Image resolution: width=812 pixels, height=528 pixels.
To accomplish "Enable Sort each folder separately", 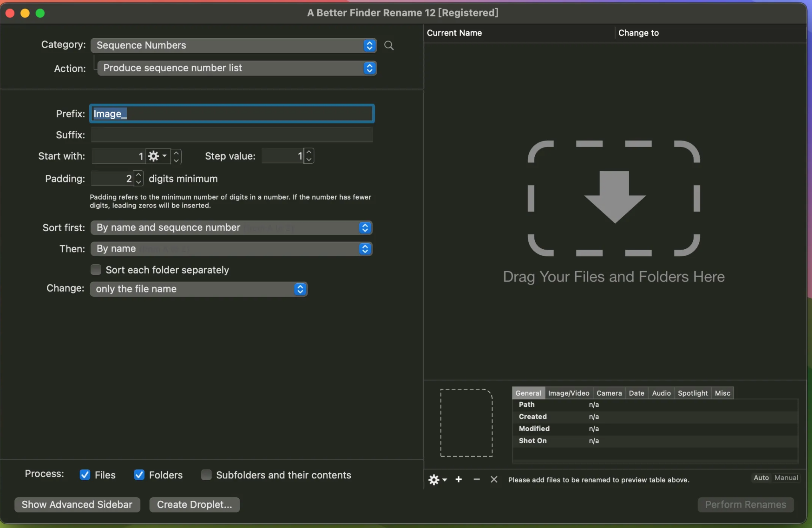I will pos(96,270).
